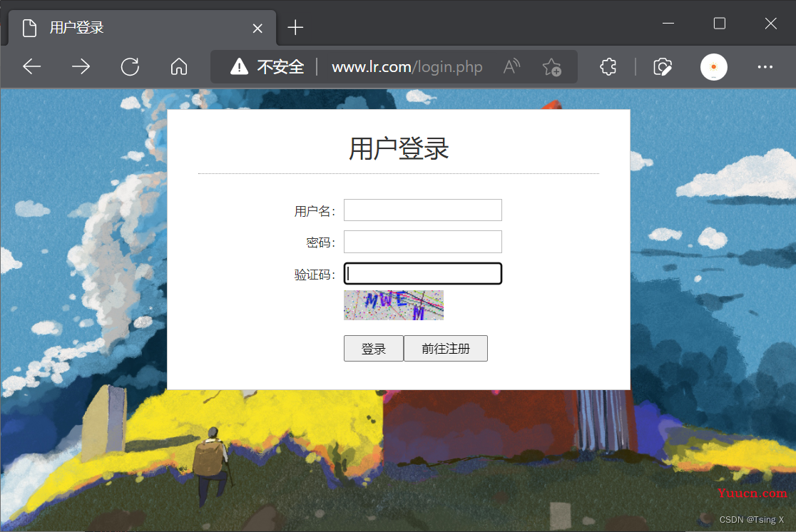The height and width of the screenshot is (532, 796).
Task: Go forward to the next page
Action: pyautogui.click(x=81, y=66)
